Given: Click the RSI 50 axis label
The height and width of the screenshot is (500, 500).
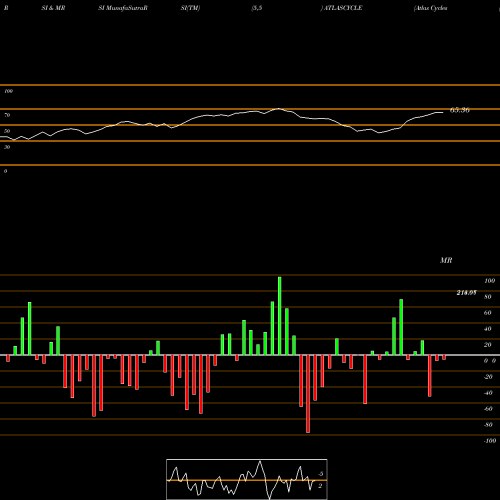Looking at the screenshot, I should (x=7, y=131).
